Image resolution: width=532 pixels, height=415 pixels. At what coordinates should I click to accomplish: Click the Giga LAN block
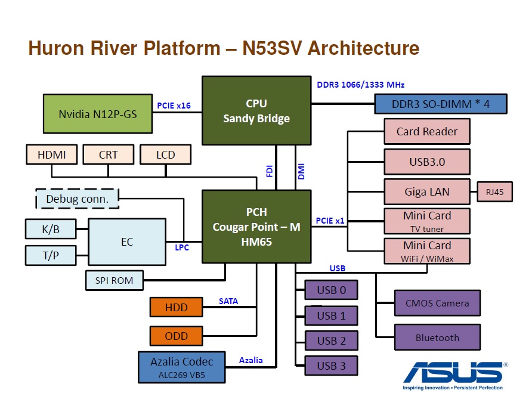point(427,192)
